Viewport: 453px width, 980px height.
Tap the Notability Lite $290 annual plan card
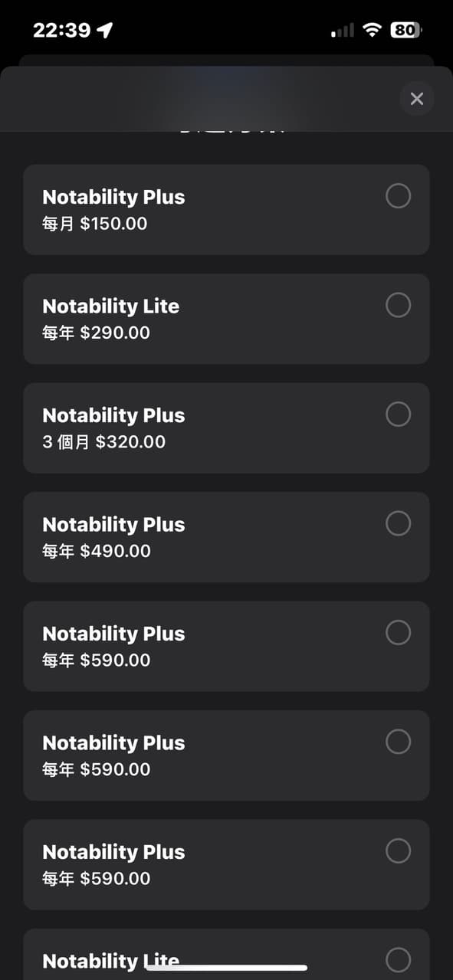[226, 317]
